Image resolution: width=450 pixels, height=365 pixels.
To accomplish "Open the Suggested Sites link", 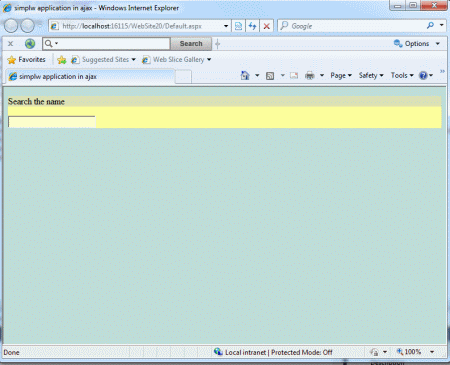I will (x=104, y=60).
